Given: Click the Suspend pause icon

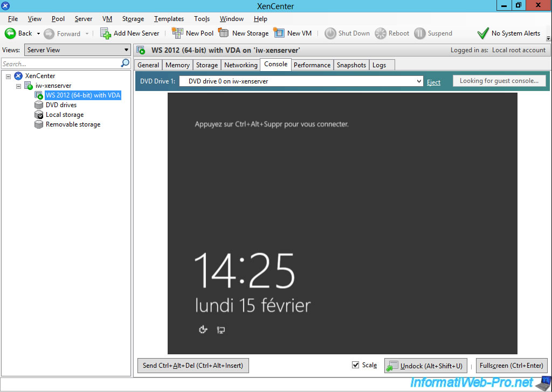Looking at the screenshot, I should [419, 33].
